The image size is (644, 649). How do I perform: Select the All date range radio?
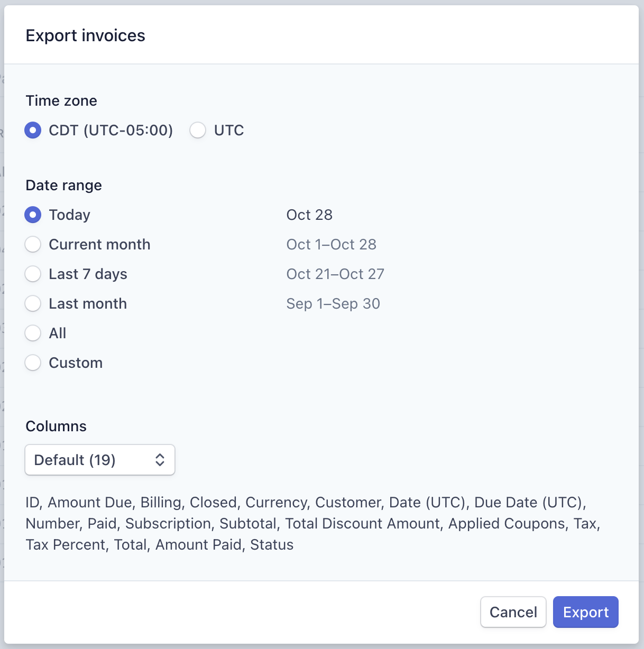[33, 333]
